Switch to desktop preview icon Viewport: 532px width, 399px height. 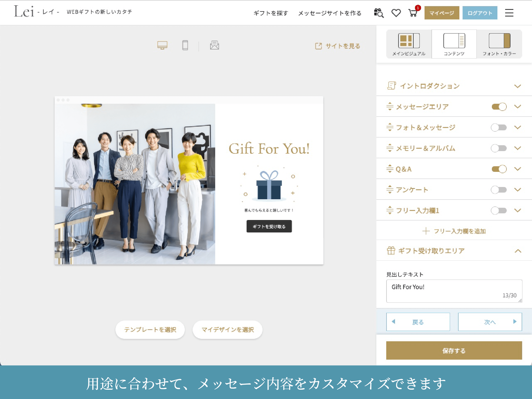point(162,45)
